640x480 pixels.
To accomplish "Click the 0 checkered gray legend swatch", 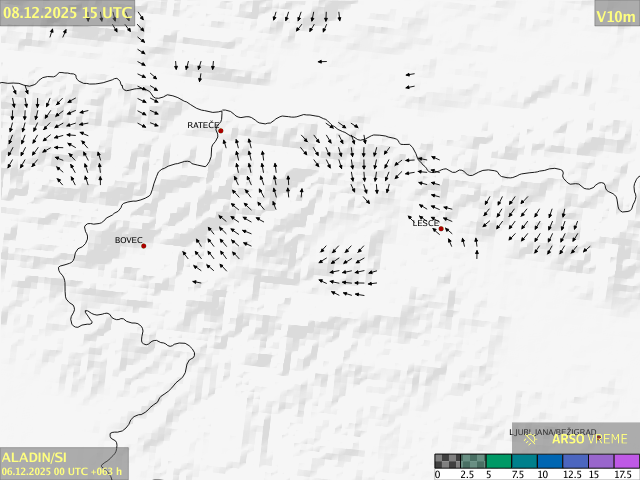I will click(x=447, y=461).
